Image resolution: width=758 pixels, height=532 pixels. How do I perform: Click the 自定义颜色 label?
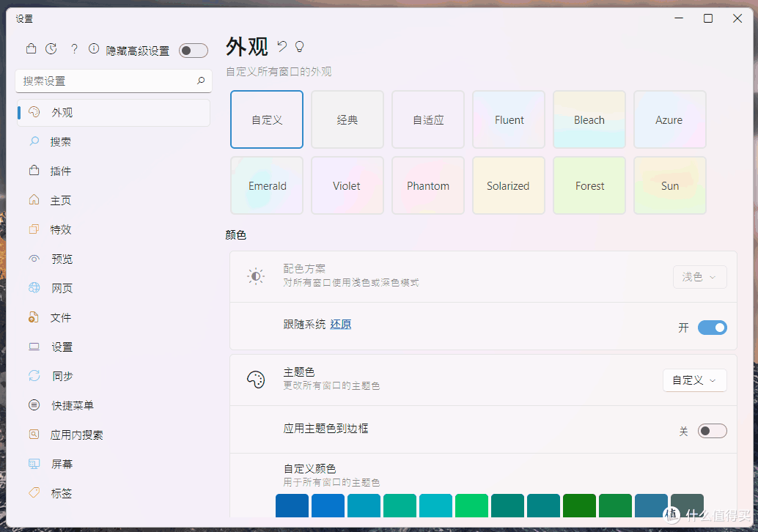[x=310, y=469]
